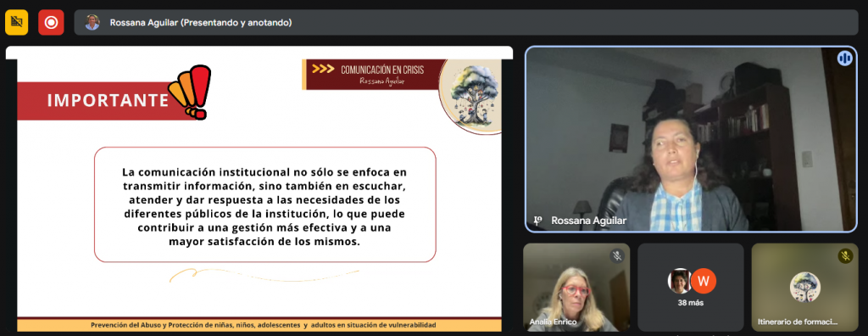Click the presenter avatar in the top bar
Screen dimensions: 868x336
pos(92,23)
